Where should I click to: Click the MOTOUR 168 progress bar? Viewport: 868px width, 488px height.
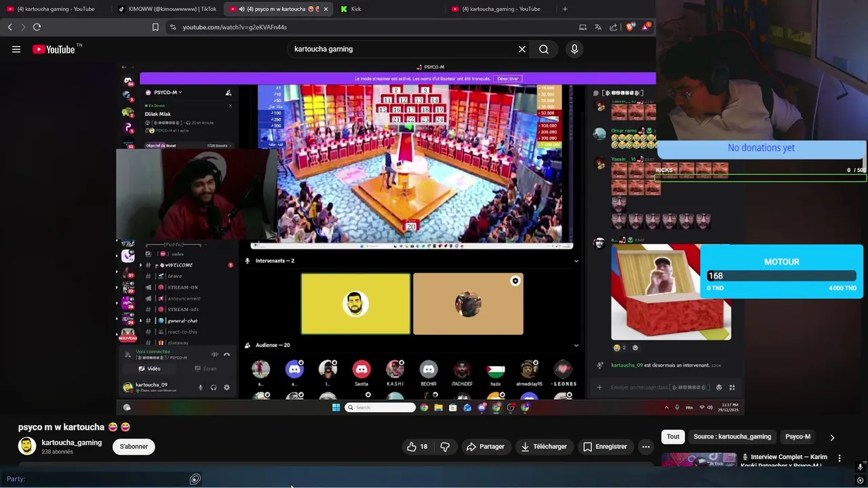point(781,276)
